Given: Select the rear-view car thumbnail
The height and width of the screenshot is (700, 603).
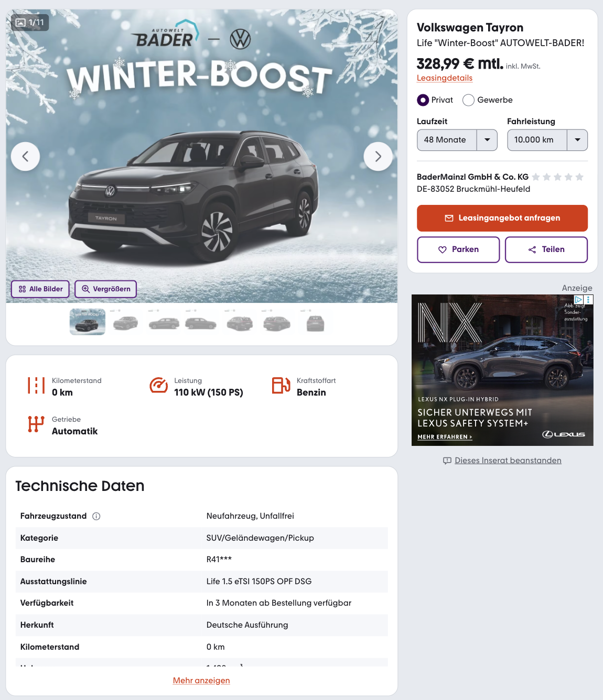Looking at the screenshot, I should (x=315, y=323).
